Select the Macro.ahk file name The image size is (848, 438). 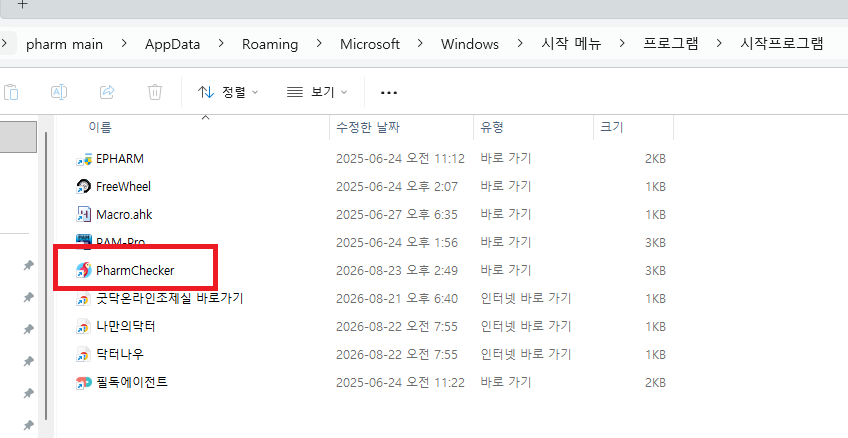124,215
